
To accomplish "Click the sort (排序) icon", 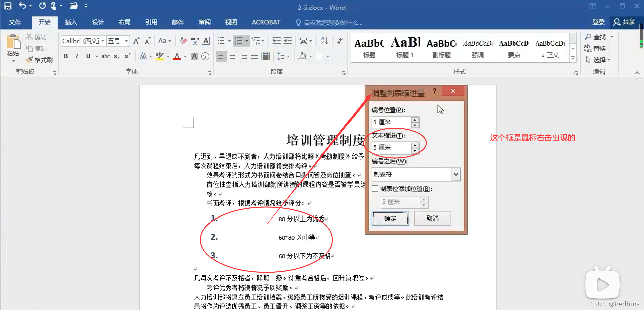I will 324,41.
